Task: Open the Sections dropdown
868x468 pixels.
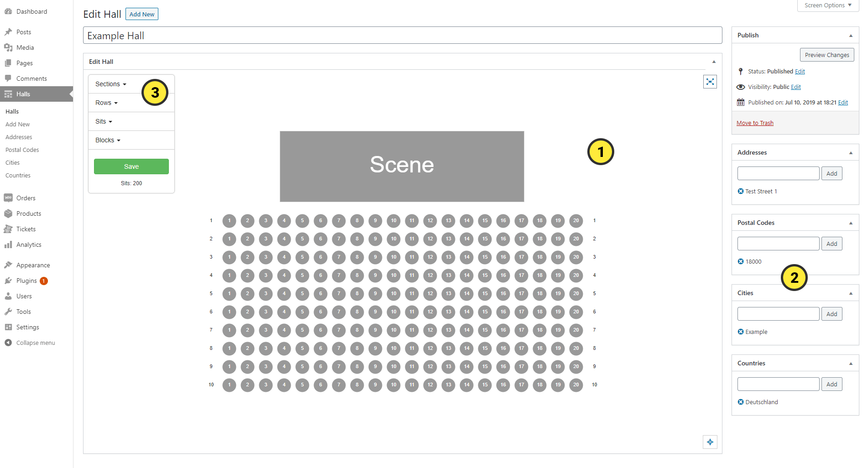Action: (x=111, y=84)
